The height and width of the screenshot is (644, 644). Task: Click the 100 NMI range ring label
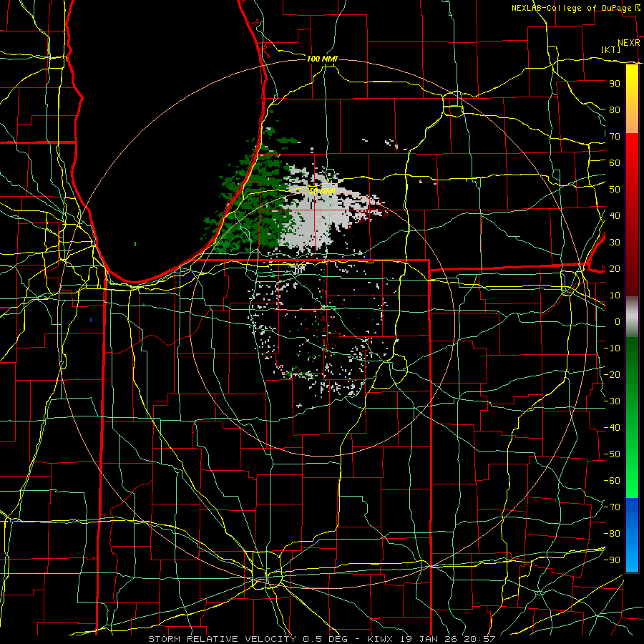click(x=322, y=59)
